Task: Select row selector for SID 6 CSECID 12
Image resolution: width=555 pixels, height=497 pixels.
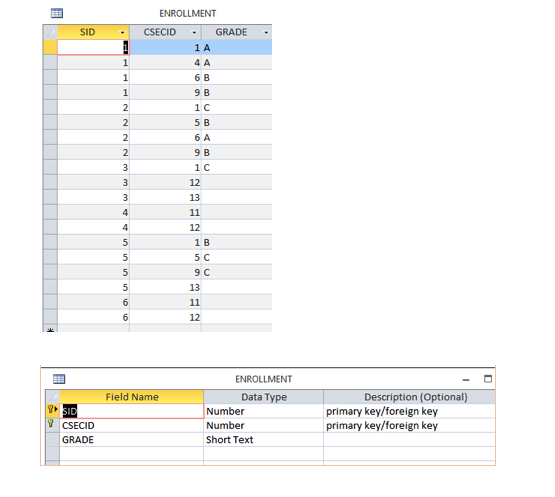Action: click(50, 318)
